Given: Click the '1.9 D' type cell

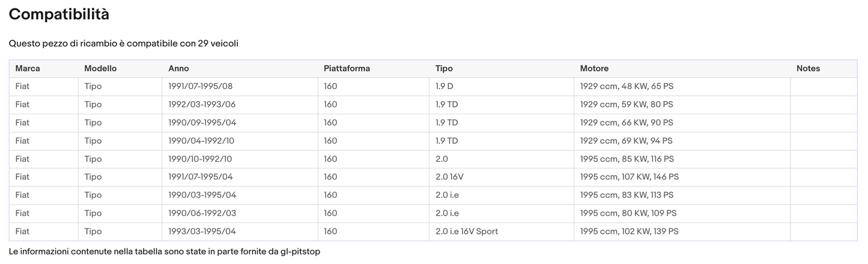Looking at the screenshot, I should tap(445, 87).
